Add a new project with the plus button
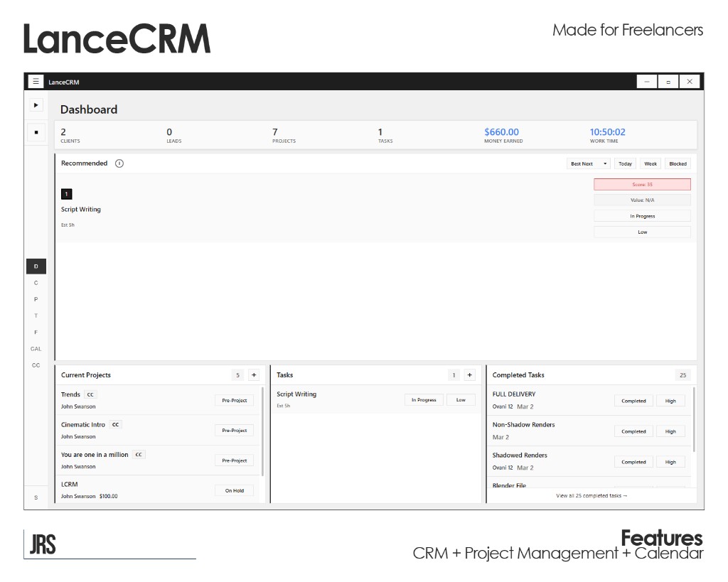Image resolution: width=728 pixels, height=582 pixels. pos(254,374)
